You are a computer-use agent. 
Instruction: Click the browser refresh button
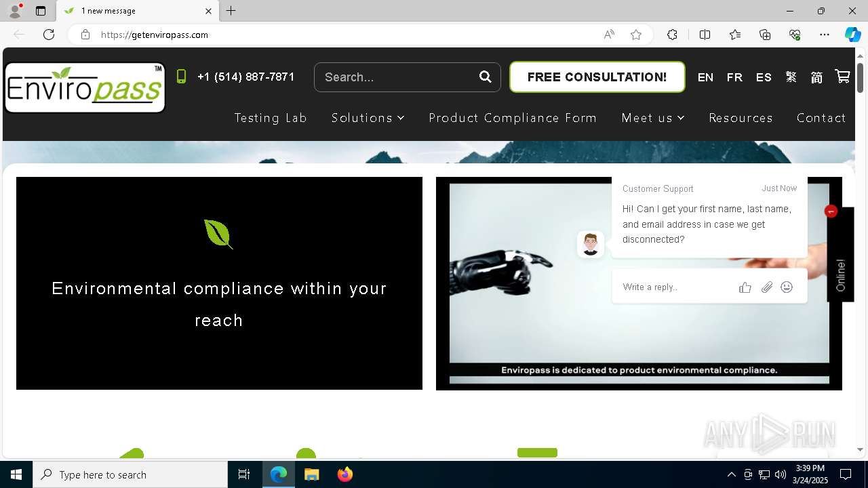pos(49,35)
